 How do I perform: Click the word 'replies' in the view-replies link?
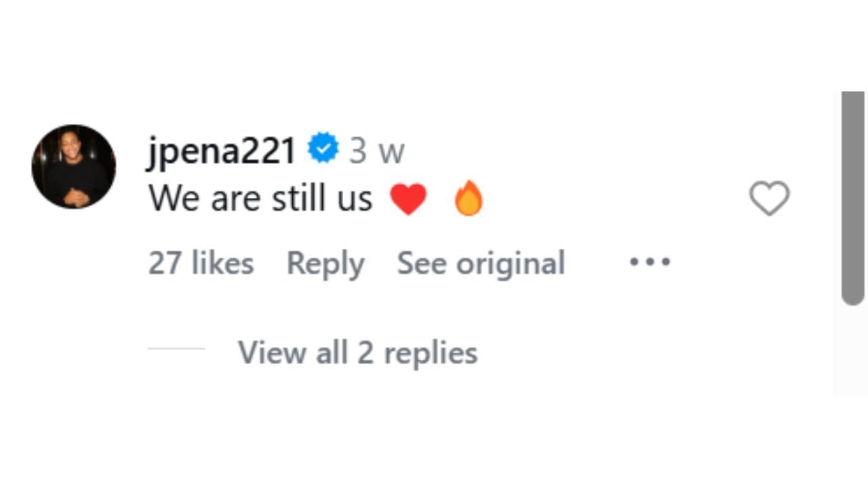pyautogui.click(x=431, y=353)
